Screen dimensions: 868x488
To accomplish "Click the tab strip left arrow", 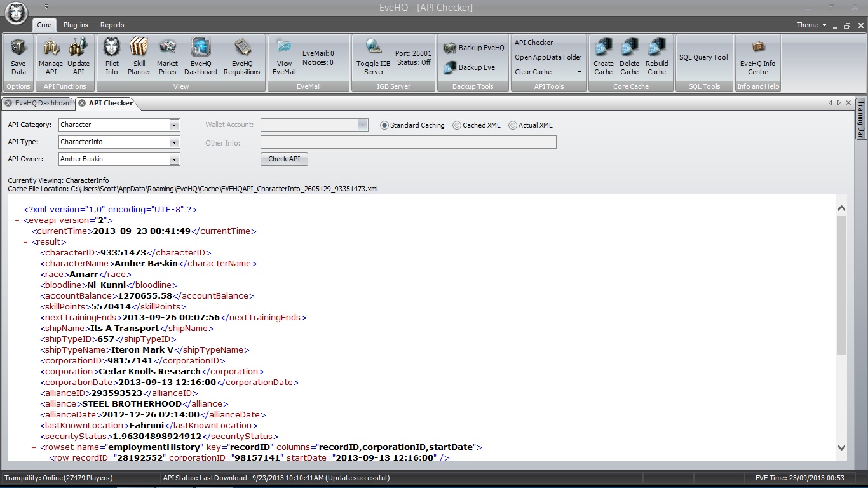I will click(x=830, y=103).
